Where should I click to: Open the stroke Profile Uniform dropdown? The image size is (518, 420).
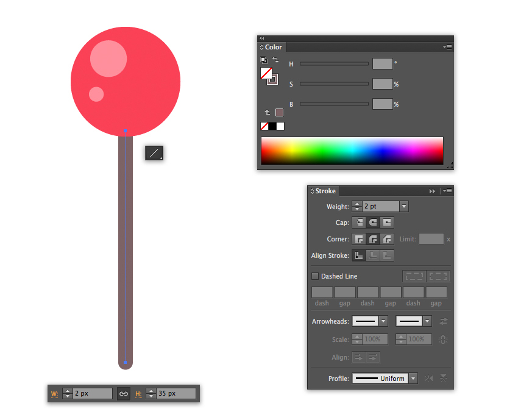click(413, 379)
